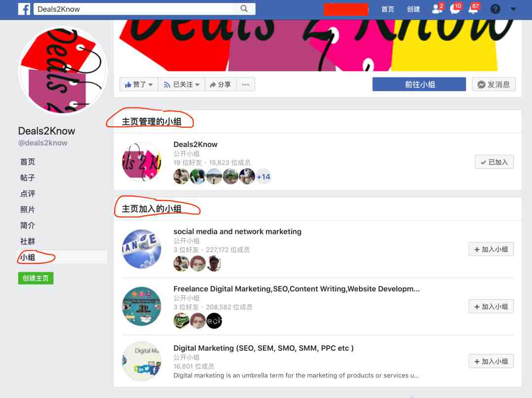Click the green 创建主页 button
Image resolution: width=532 pixels, height=398 pixels.
pos(35,278)
